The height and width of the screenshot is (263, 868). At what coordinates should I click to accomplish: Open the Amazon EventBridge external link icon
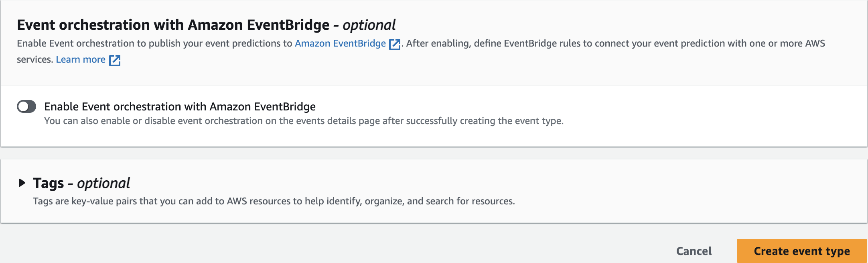(395, 44)
